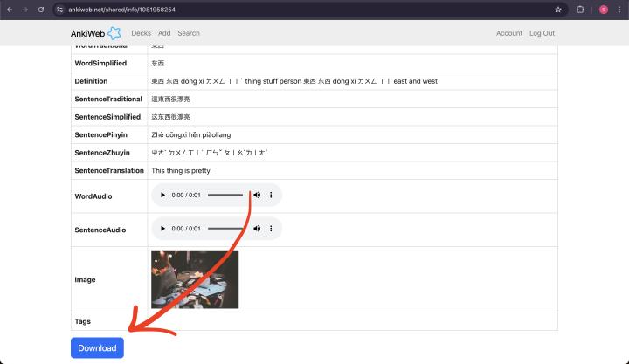Click the SentenceAudio row label

(100, 230)
